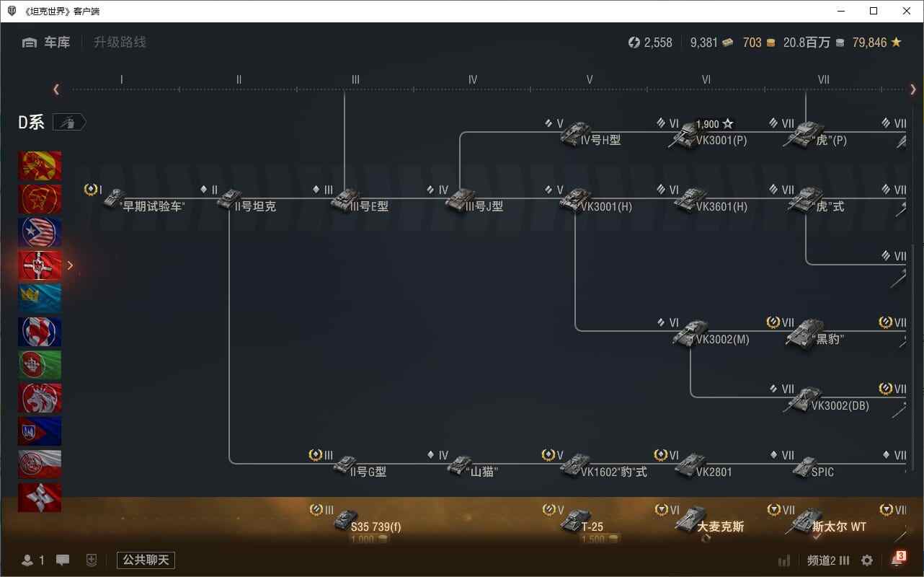Open the 车库 garage tab

click(x=46, y=43)
